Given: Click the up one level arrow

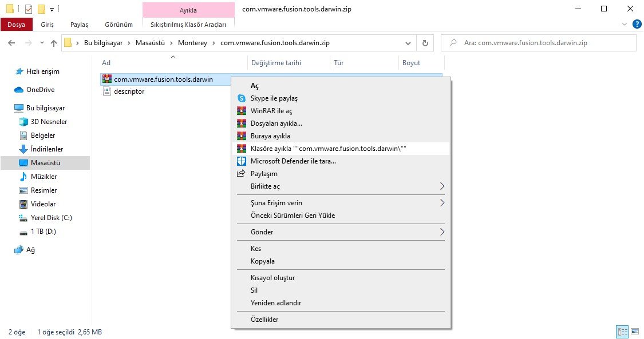Looking at the screenshot, I should click(x=54, y=43).
